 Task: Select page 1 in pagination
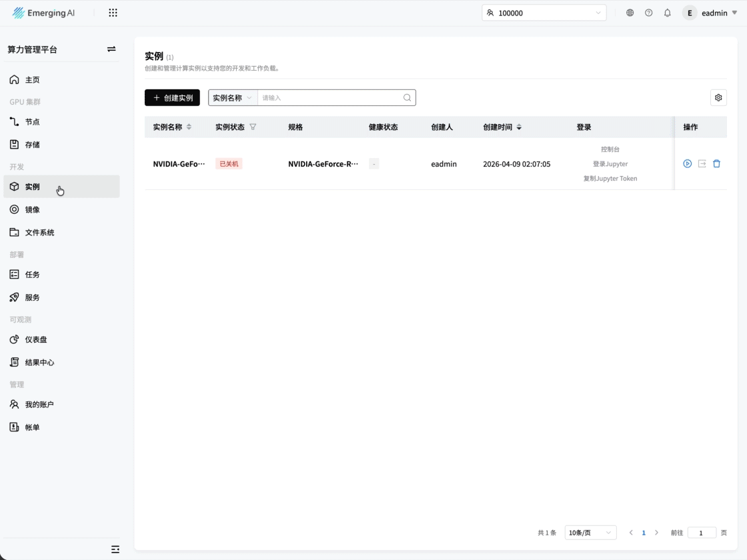[x=644, y=533]
